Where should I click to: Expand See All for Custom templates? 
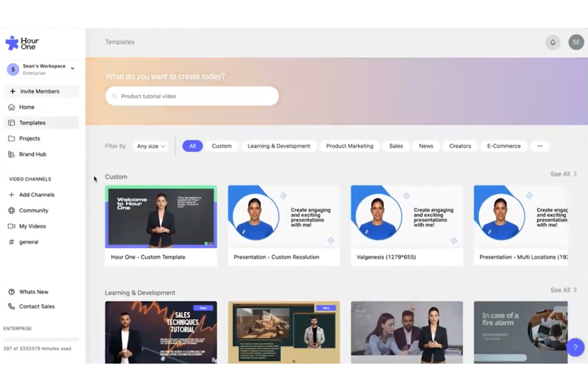pyautogui.click(x=563, y=174)
